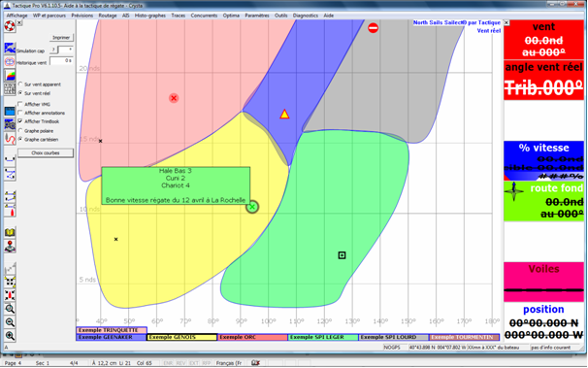Click the joystick simulator icon

coord(10,246)
